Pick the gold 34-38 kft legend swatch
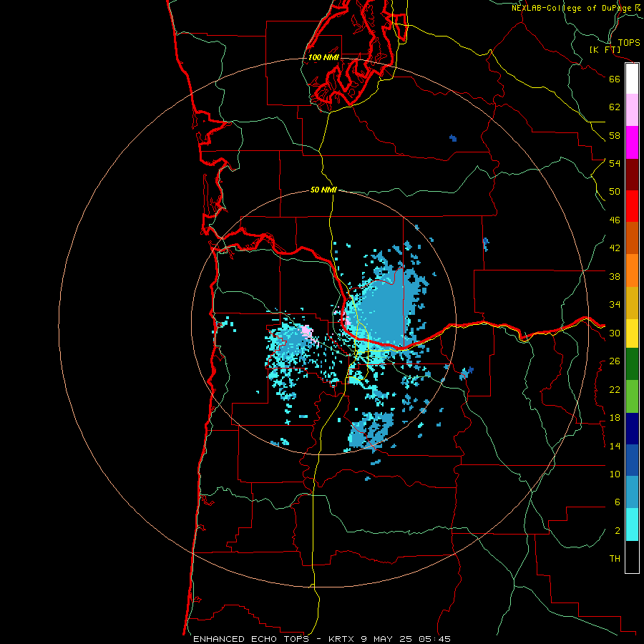The height and width of the screenshot is (644, 644). 632,303
